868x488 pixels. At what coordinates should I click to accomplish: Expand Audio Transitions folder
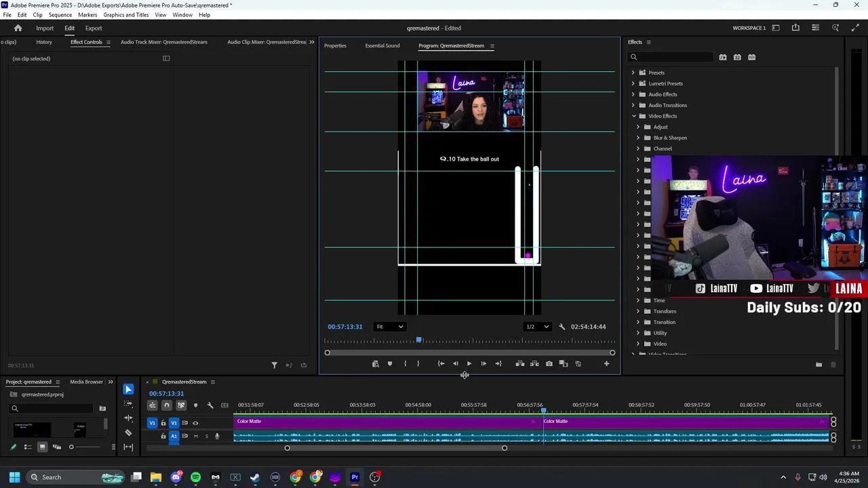point(633,105)
